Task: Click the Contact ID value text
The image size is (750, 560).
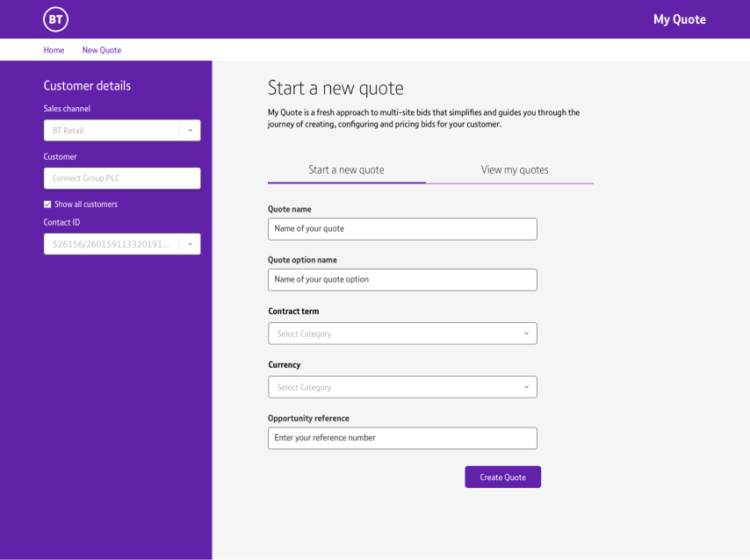Action: (x=110, y=244)
